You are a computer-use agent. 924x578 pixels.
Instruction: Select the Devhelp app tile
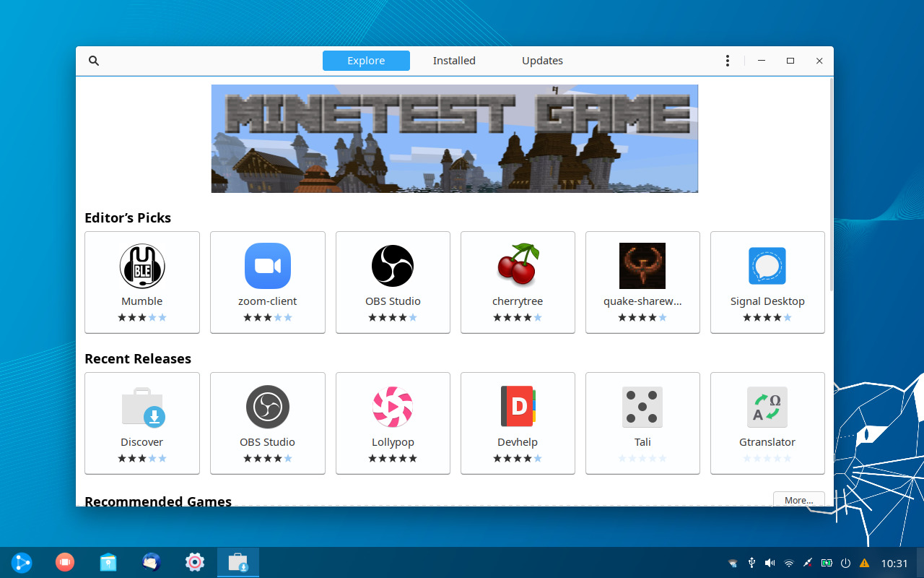pyautogui.click(x=518, y=423)
